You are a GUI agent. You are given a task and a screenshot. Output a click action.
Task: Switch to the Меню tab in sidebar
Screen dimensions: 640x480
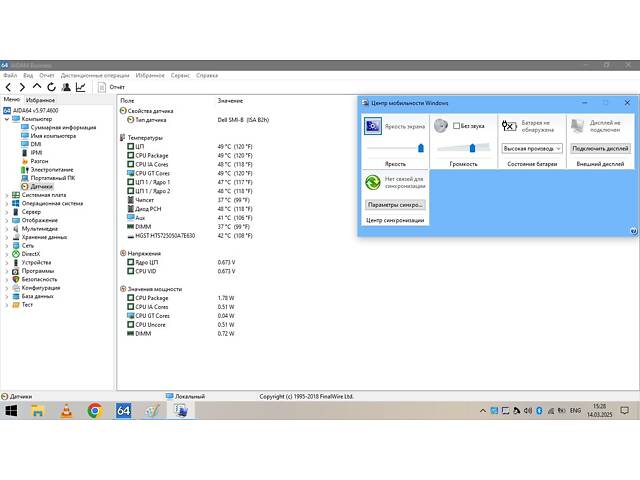pos(12,99)
